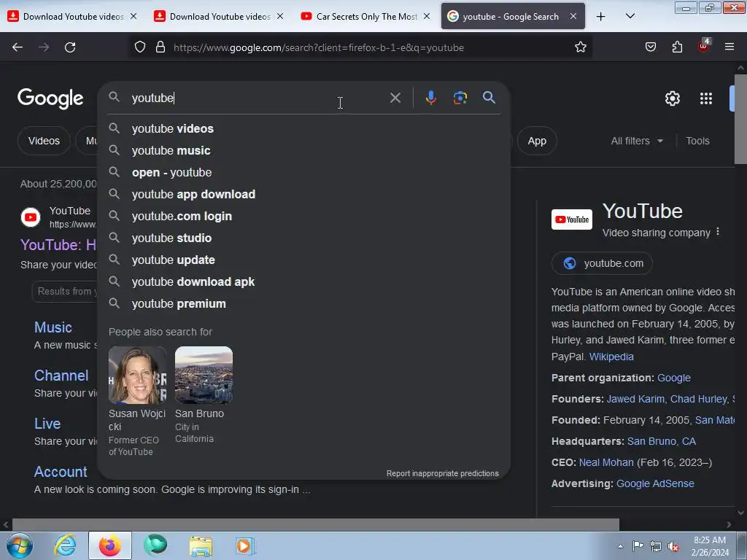Close the Car Secrets tab

tap(427, 17)
